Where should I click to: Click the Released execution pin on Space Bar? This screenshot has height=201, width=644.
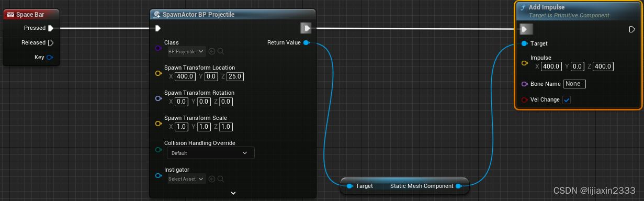point(51,43)
